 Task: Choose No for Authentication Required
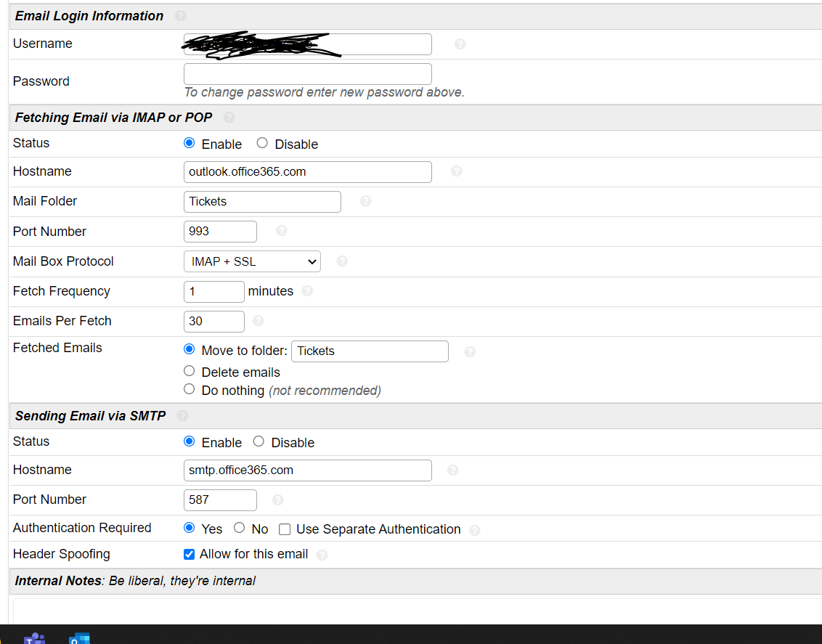(239, 529)
